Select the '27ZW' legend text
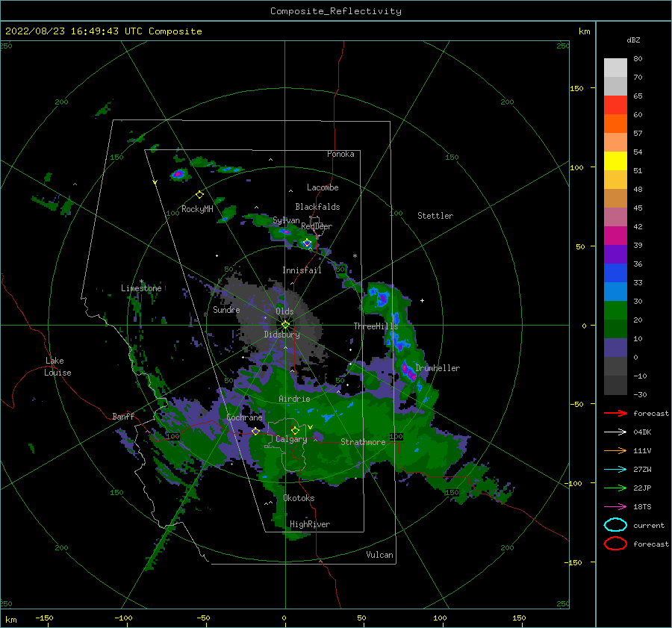Viewport: 672px width, 628px height. [x=642, y=470]
